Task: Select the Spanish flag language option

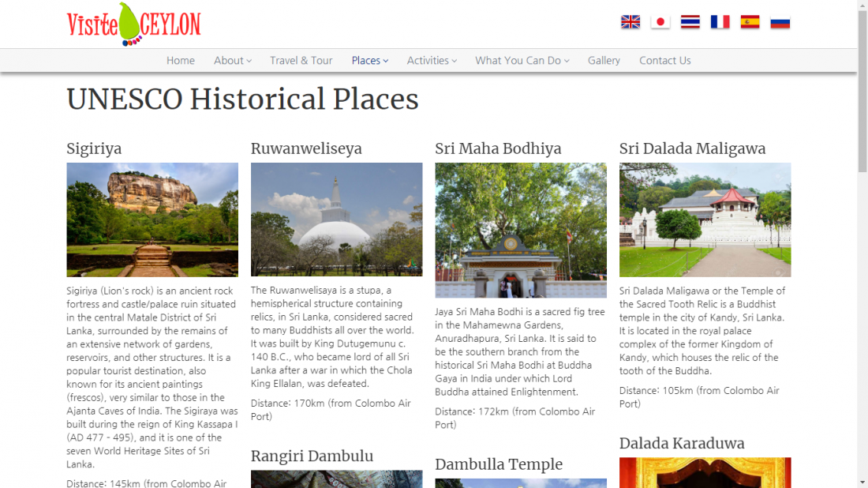Action: [x=750, y=22]
